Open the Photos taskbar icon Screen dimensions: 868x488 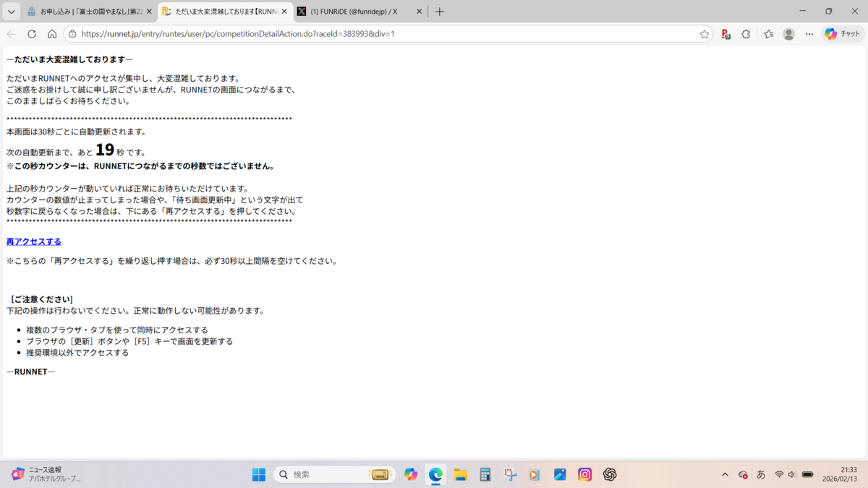[560, 474]
